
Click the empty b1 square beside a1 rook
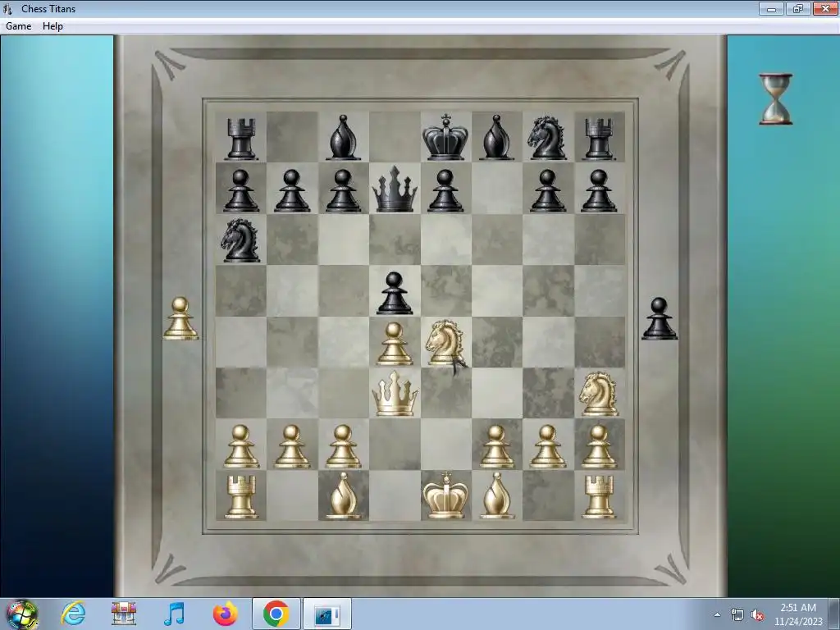tap(292, 495)
